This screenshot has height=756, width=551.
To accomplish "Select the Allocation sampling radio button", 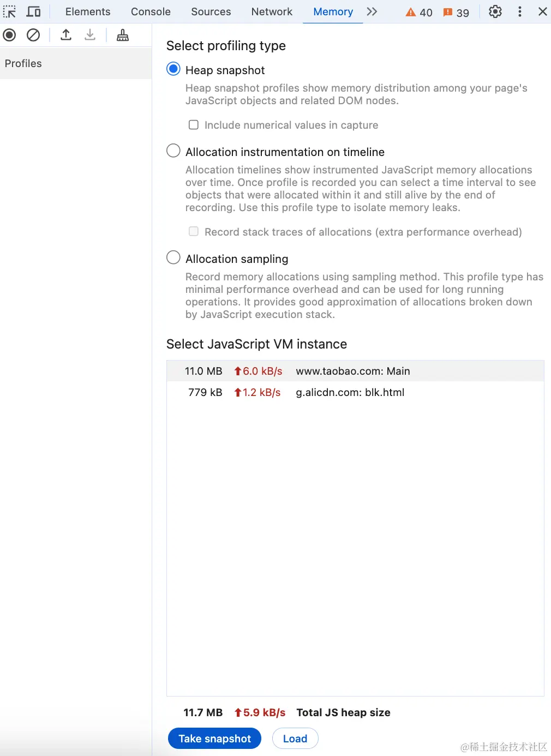I will pos(173,258).
